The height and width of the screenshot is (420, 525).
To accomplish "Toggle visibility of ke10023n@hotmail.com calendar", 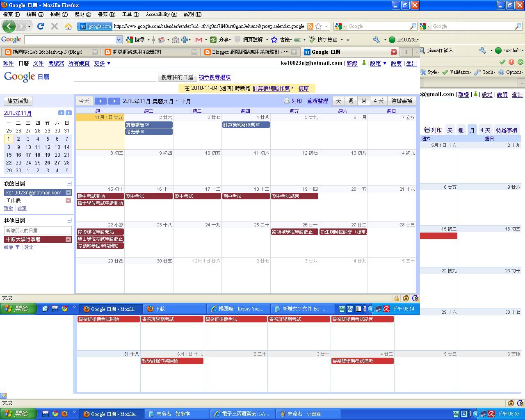I will pyautogui.click(x=34, y=193).
